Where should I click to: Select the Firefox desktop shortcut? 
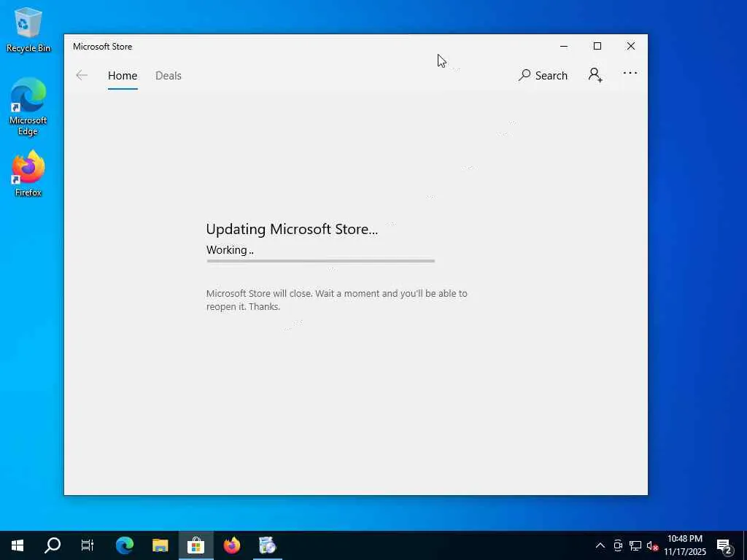tap(28, 174)
